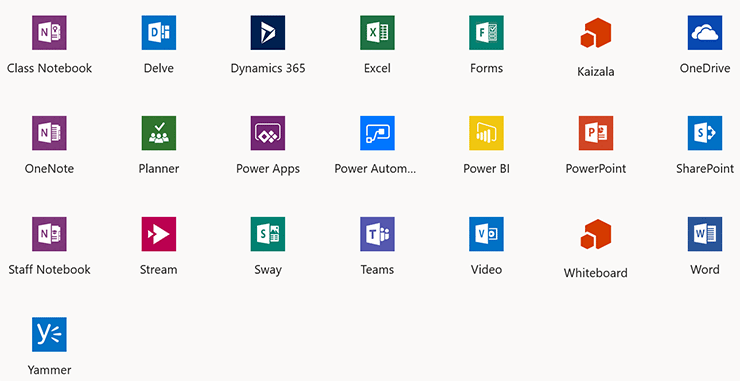Open the OneDrive cloud icon
This screenshot has width=740, height=381.
pos(705,33)
